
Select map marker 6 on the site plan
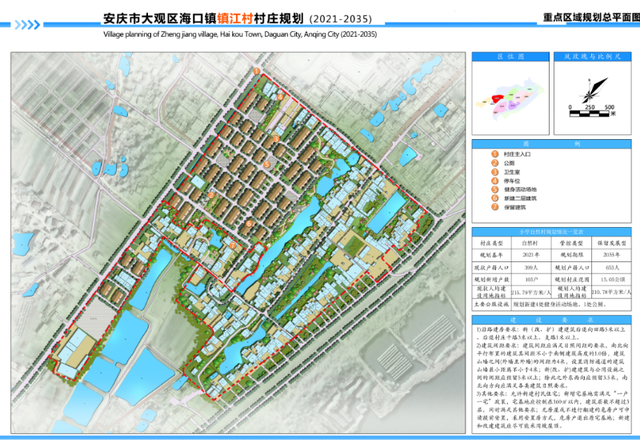(x=249, y=223)
